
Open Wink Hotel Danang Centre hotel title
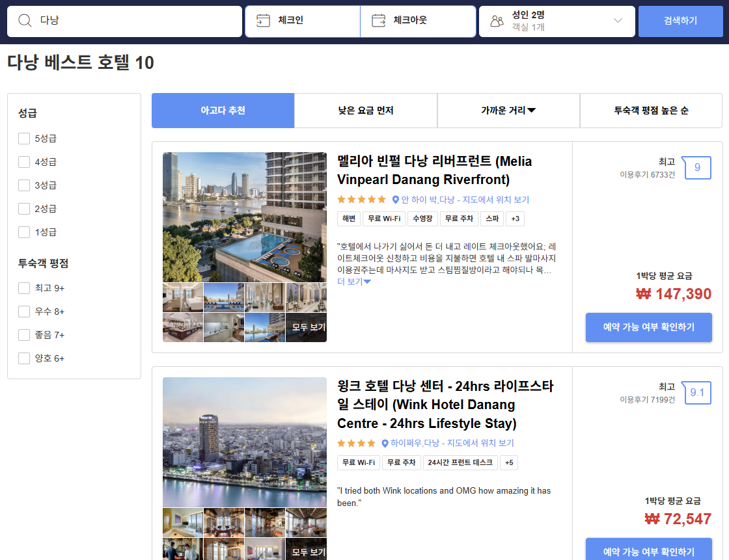tap(445, 405)
